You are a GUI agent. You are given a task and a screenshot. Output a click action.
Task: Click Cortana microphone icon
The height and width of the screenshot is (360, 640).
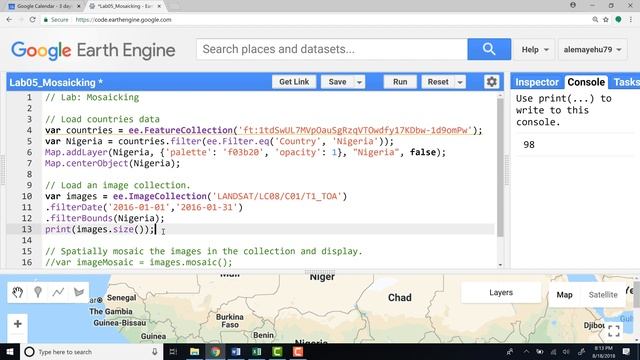coord(155,351)
